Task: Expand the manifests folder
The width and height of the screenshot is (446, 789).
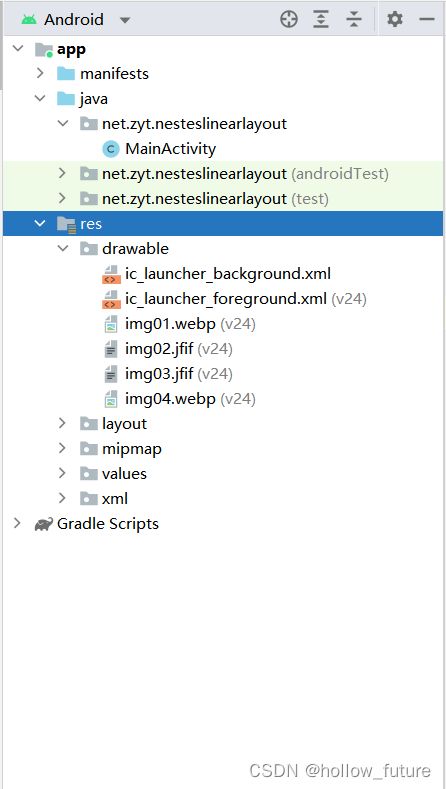Action: (40, 74)
